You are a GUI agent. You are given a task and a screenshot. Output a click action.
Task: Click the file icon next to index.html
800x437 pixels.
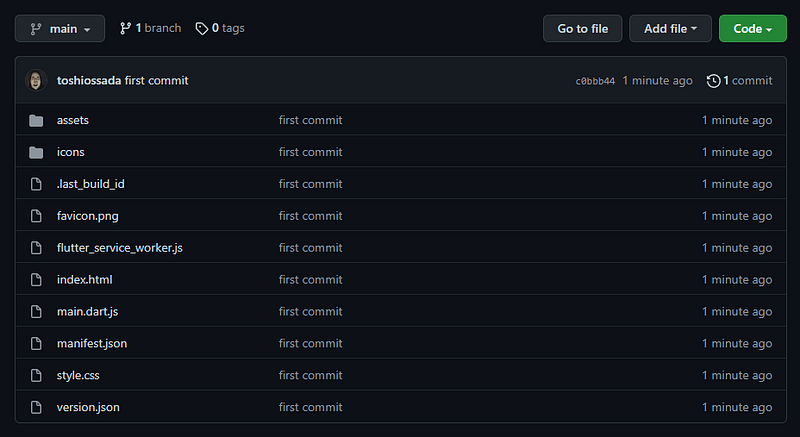pos(36,280)
